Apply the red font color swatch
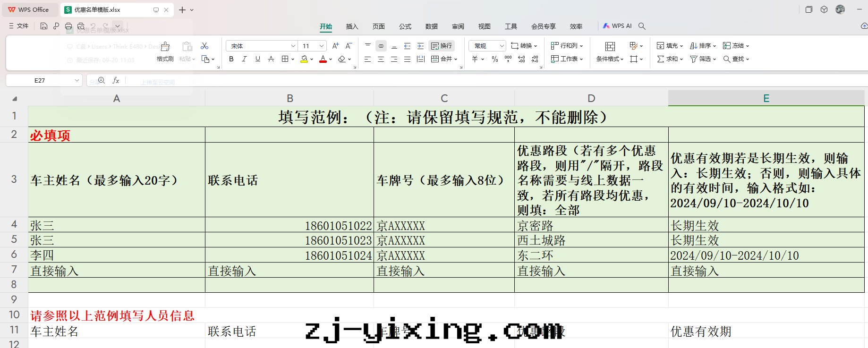Viewport: 868px width, 348px height. 323,59
